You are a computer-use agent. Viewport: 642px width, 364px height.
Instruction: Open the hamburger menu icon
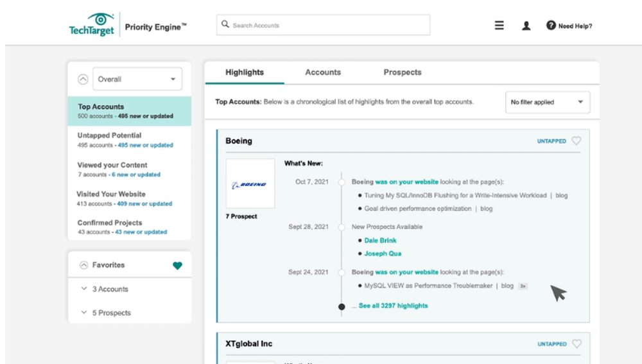click(499, 26)
